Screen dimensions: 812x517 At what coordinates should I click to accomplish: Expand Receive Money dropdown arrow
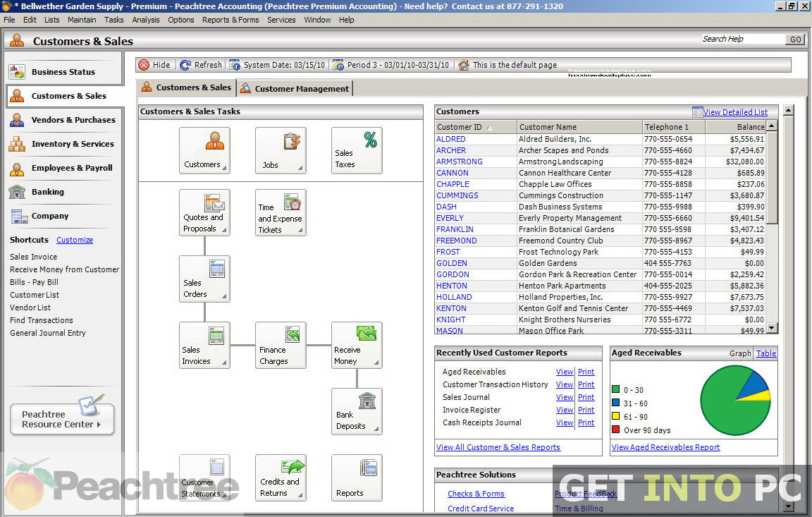376,363
